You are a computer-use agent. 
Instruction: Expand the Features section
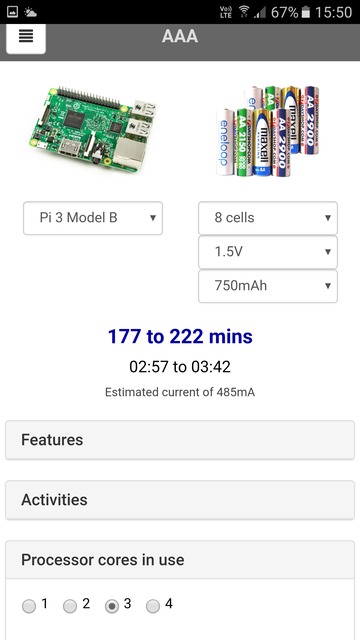coord(180,440)
